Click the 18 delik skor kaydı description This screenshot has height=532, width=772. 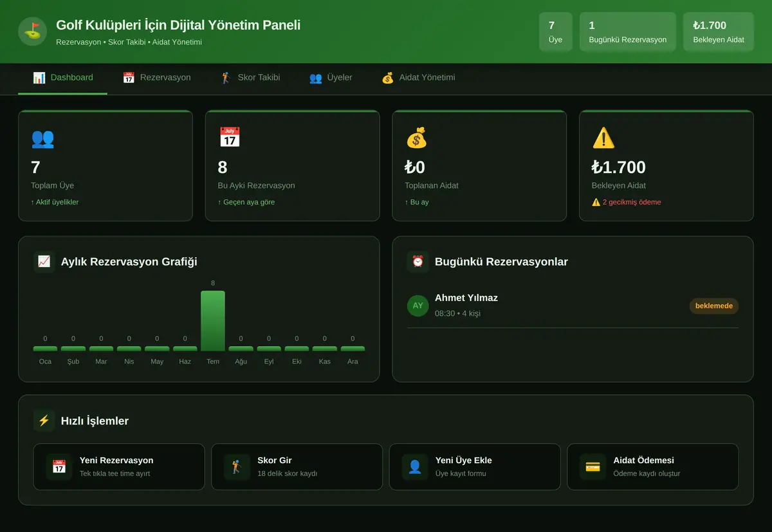288,473
